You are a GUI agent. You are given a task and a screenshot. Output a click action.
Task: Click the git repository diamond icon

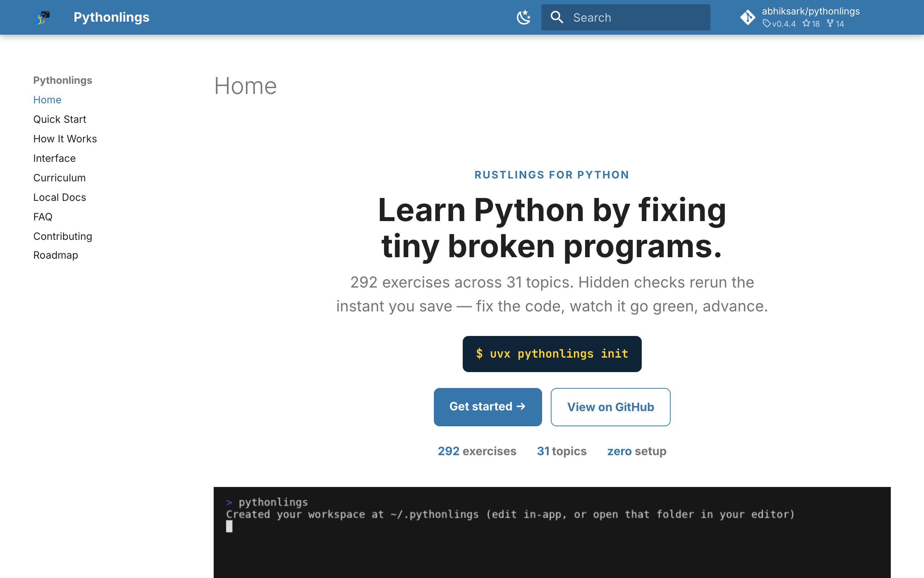(x=747, y=18)
